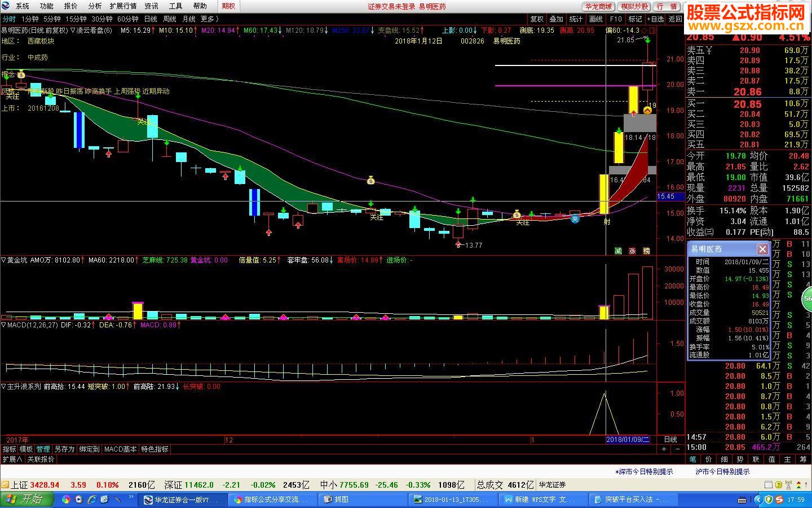Open the 扩展行情 menu
812x508 pixels.
123,6
